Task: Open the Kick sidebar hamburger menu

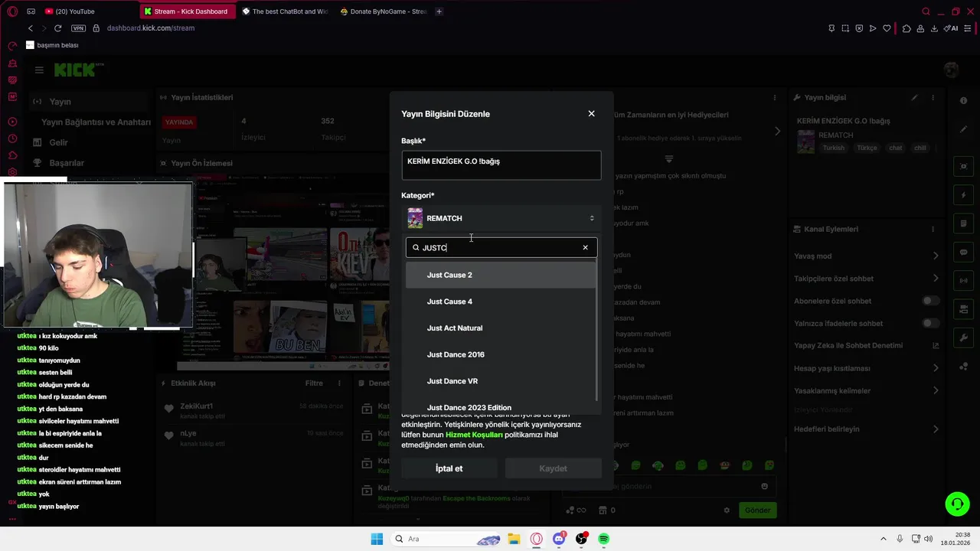Action: 39,70
